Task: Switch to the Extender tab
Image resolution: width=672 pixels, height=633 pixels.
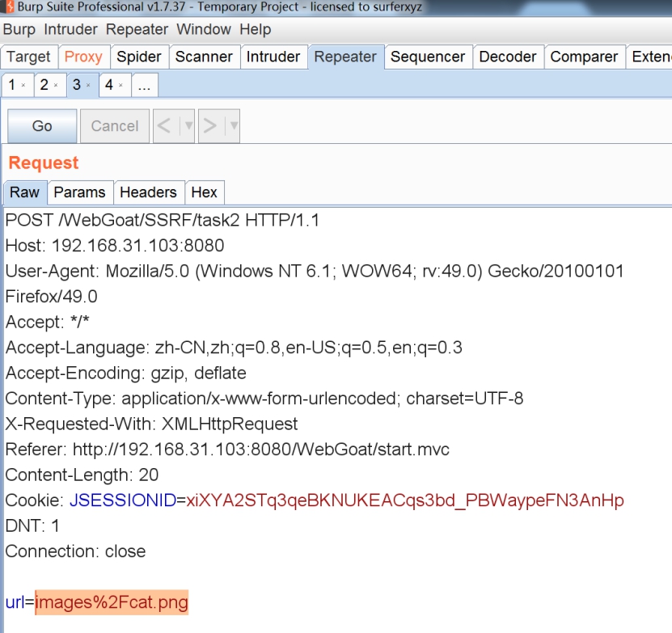Action: (649, 57)
